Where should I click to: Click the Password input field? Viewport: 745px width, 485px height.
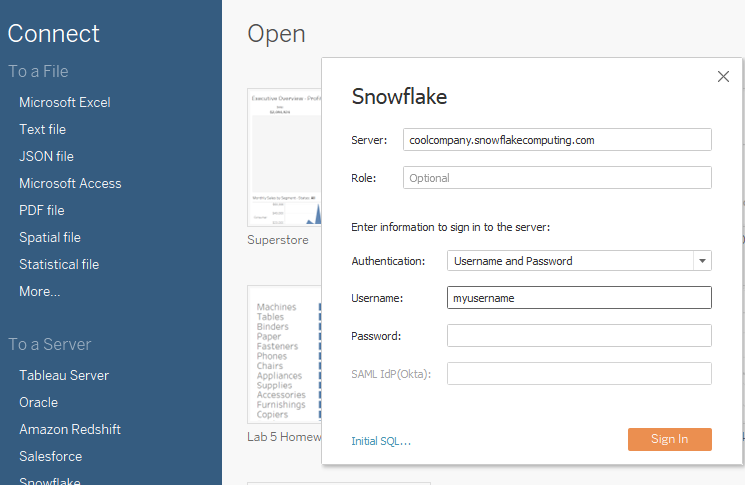[x=579, y=336]
